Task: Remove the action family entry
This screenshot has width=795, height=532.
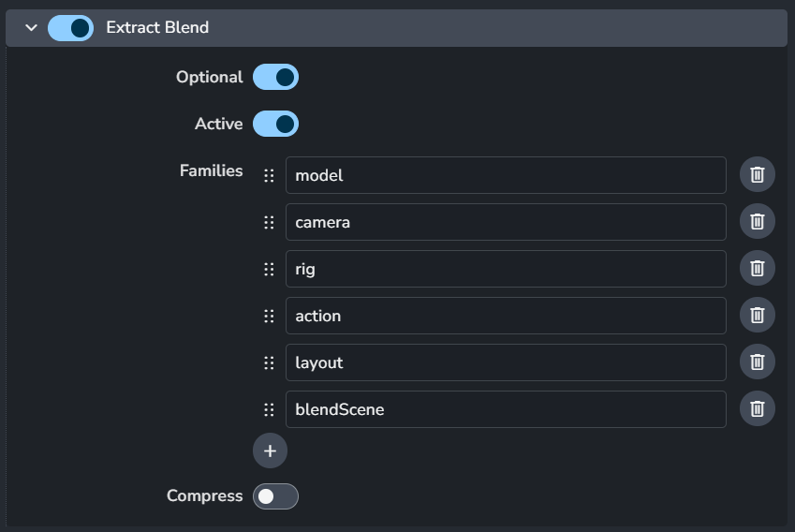Action: [757, 316]
